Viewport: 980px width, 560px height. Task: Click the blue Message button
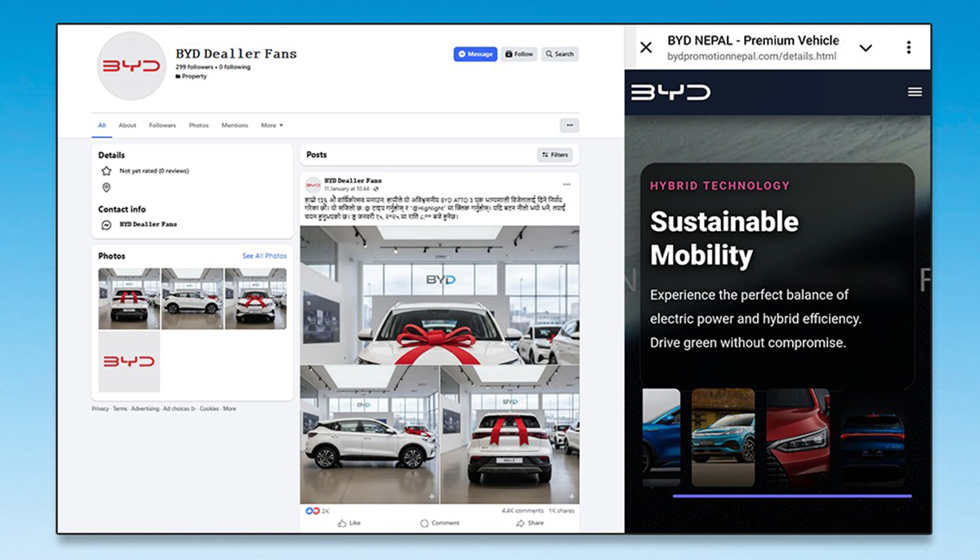point(475,55)
